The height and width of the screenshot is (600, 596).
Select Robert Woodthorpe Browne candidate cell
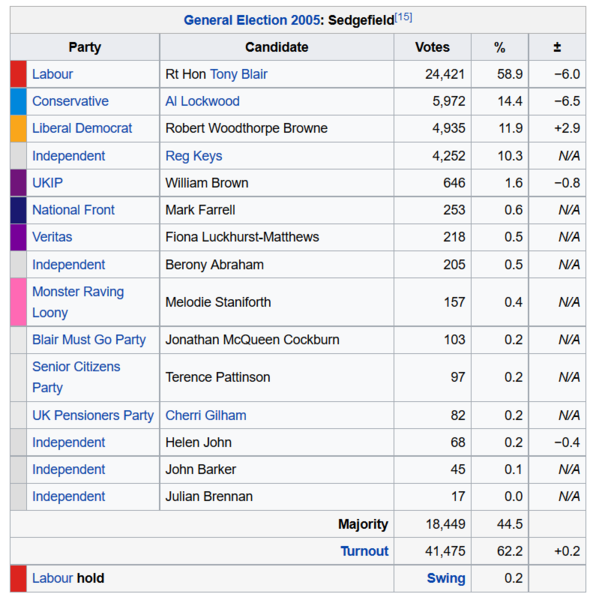[x=277, y=129]
